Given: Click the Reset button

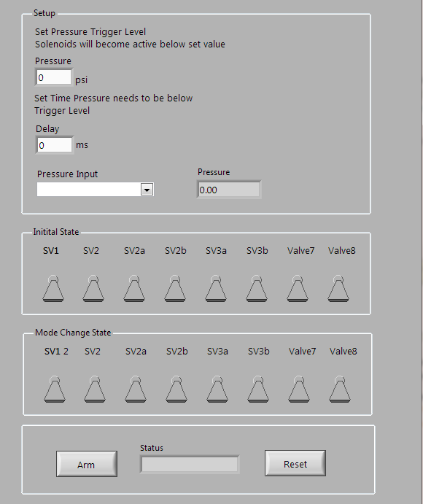Looking at the screenshot, I should tap(295, 463).
